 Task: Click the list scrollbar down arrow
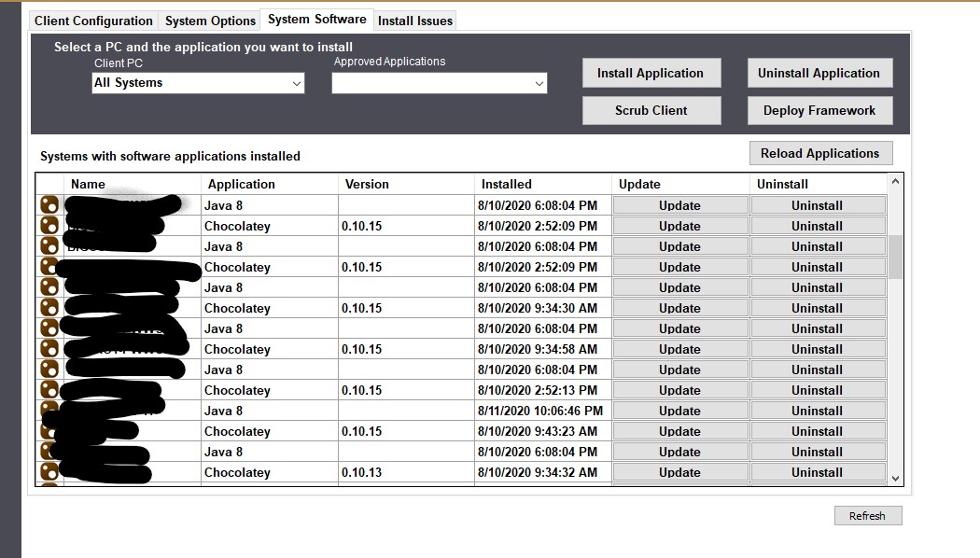point(895,478)
